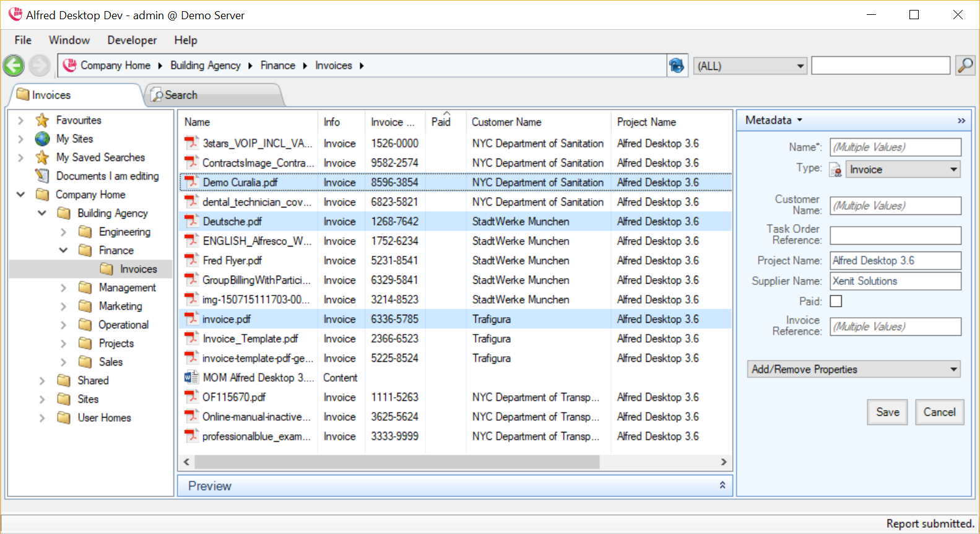Toggle the Paid checkbox in Metadata

836,301
